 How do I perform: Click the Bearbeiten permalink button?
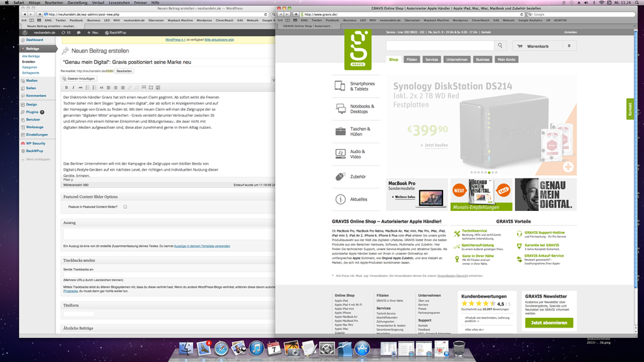[x=124, y=71]
